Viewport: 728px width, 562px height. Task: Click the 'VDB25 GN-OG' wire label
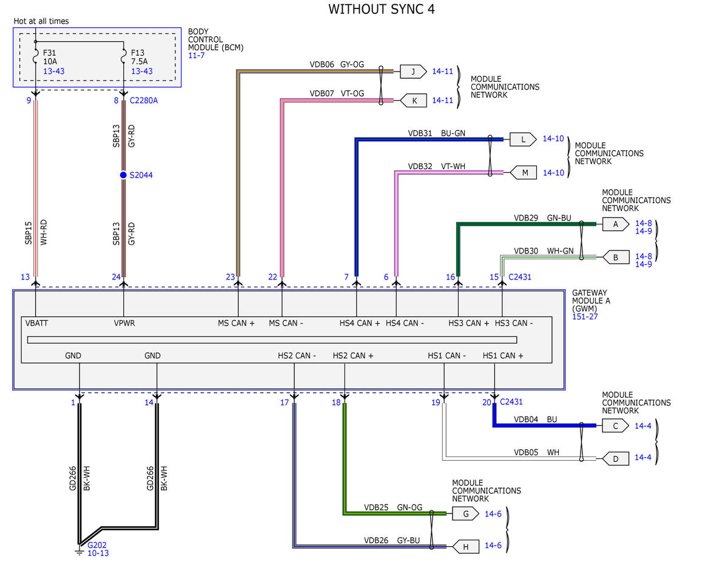(393, 507)
